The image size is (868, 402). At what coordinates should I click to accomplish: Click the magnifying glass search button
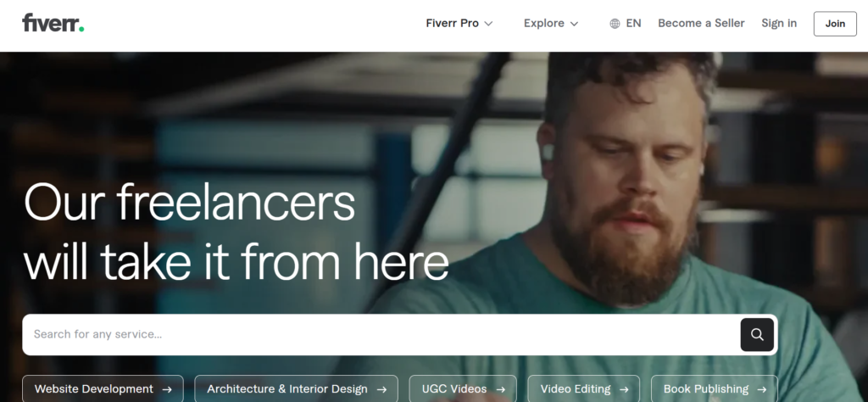757,334
